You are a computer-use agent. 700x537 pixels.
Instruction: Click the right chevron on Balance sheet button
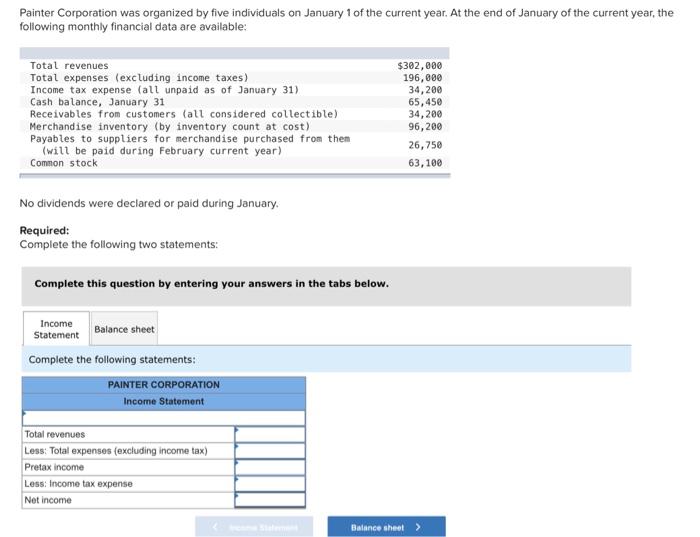pos(418,527)
